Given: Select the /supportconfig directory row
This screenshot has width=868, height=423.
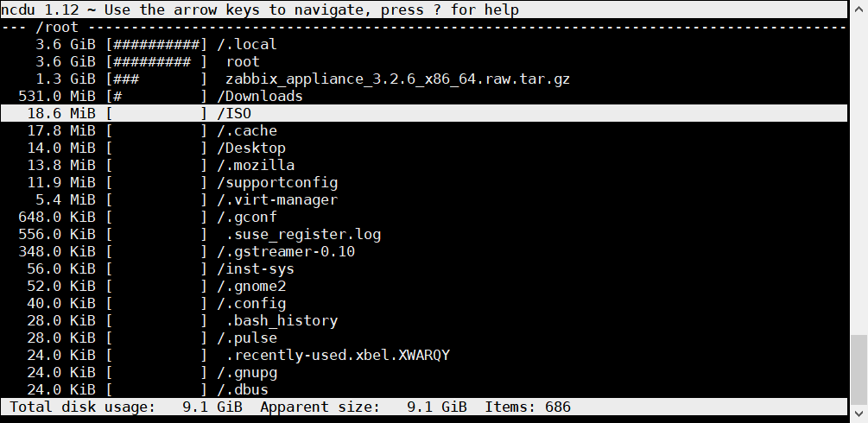Looking at the screenshot, I should (x=423, y=182).
